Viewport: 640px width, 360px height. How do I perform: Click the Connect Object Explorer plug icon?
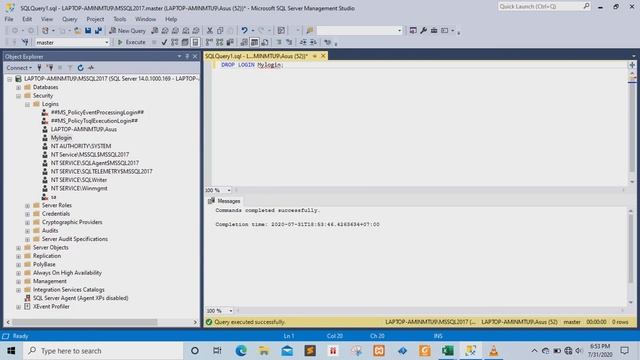39,68
